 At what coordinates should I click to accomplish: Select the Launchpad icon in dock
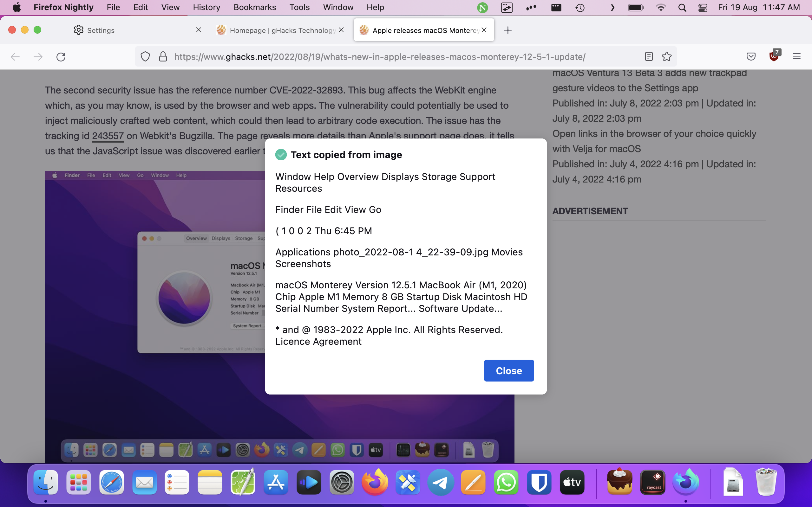coord(78,483)
